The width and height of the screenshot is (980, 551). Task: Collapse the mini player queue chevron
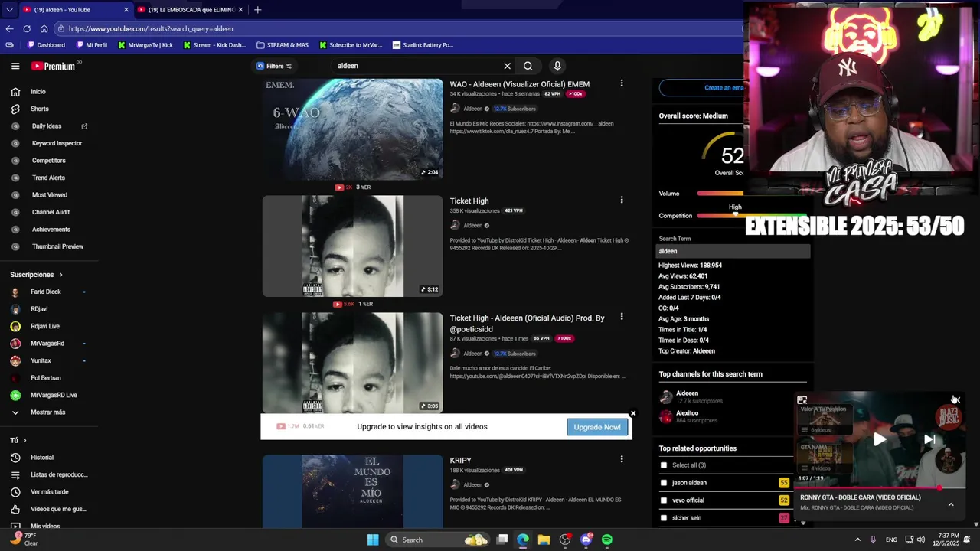[x=951, y=504]
